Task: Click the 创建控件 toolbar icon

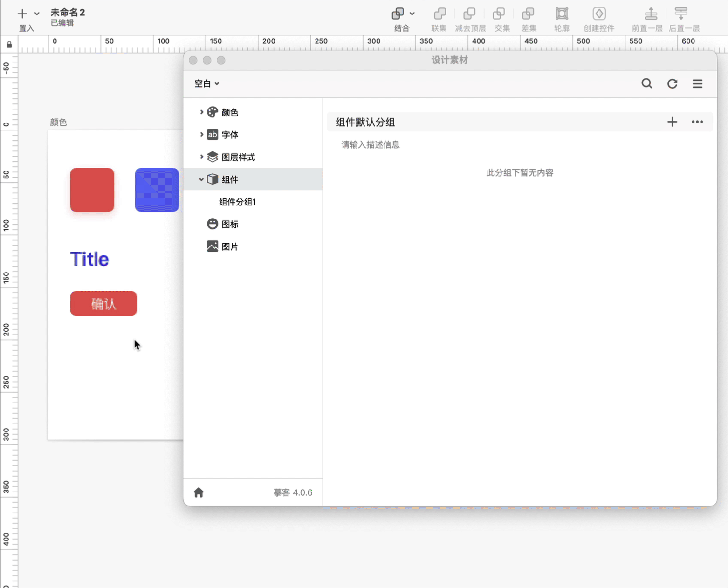Action: pyautogui.click(x=599, y=14)
